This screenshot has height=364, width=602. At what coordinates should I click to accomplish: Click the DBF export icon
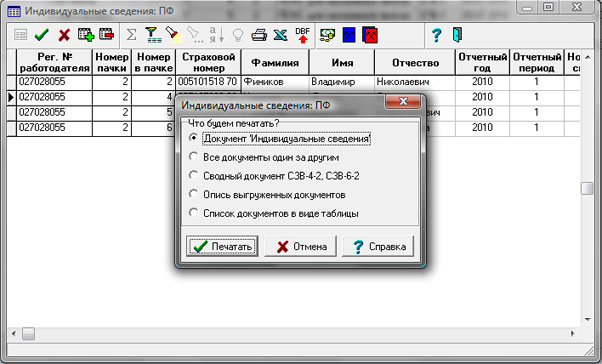click(303, 35)
